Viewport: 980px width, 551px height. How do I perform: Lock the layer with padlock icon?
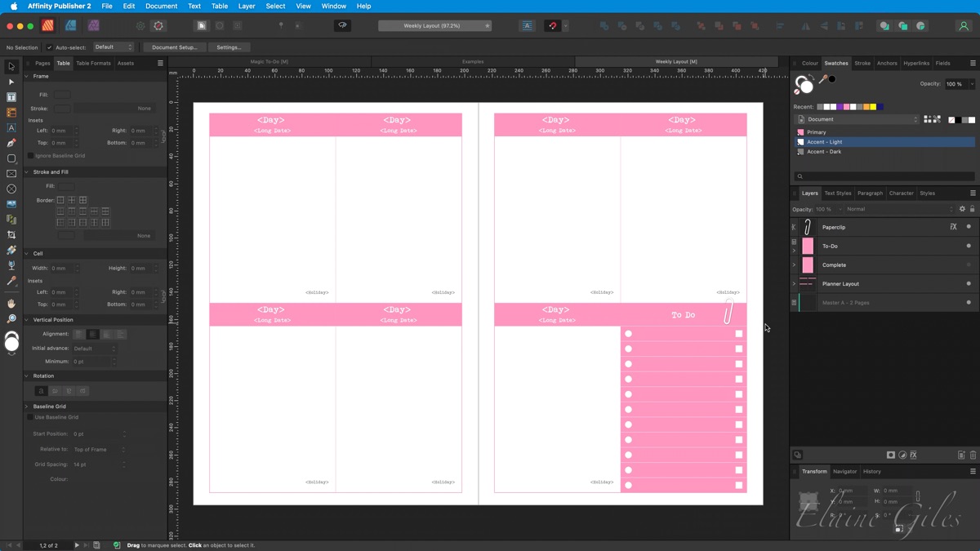[972, 209]
